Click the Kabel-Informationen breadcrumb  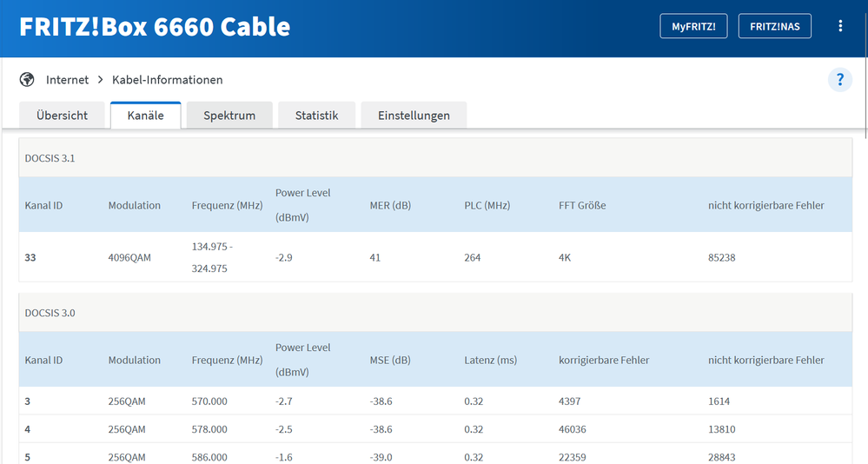pos(168,80)
